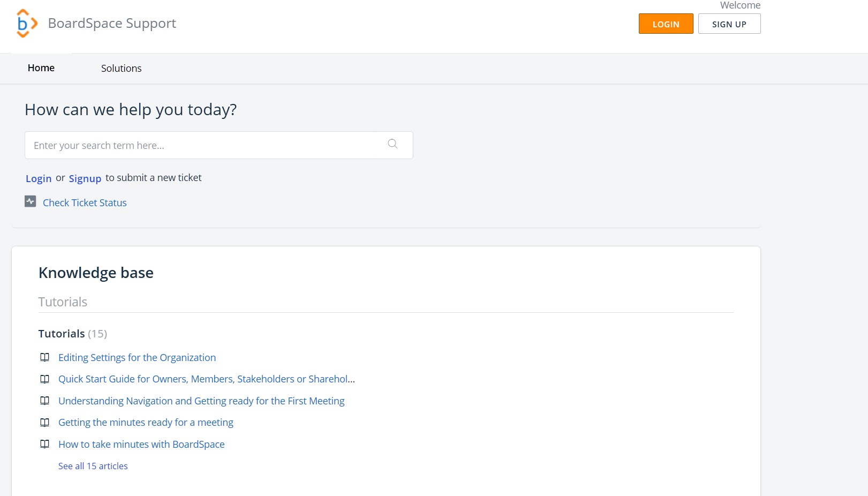The image size is (868, 496).
Task: Click the Knowledge base heading
Action: (96, 273)
